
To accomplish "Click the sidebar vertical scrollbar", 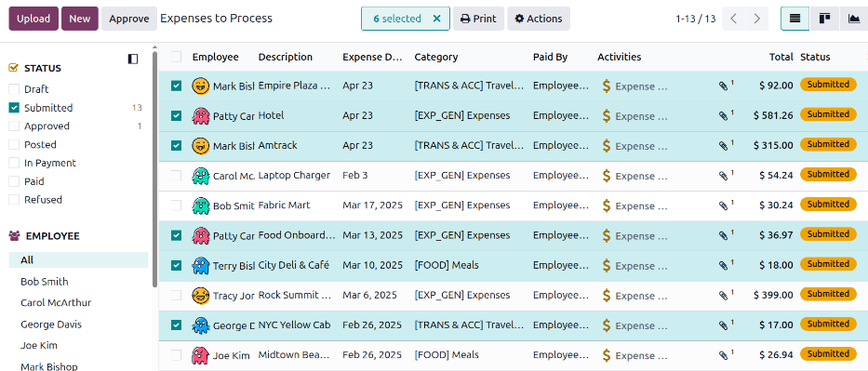I will pos(155,169).
